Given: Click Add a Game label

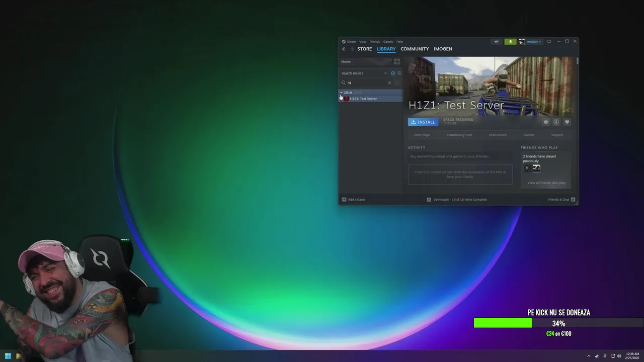Looking at the screenshot, I should click(x=357, y=200).
